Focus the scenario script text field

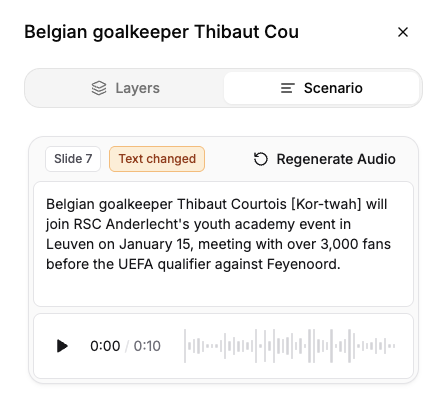[223, 244]
